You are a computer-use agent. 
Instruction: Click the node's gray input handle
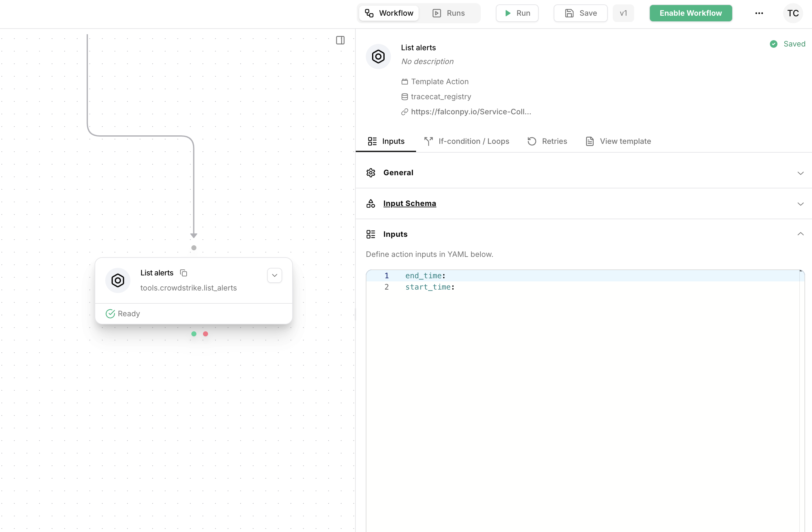coord(194,248)
